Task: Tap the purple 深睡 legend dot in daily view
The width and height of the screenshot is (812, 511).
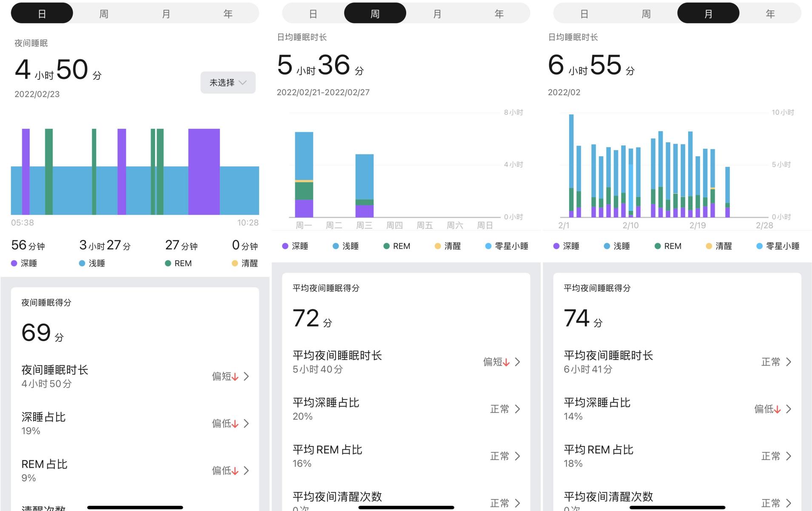Action: coord(13,263)
